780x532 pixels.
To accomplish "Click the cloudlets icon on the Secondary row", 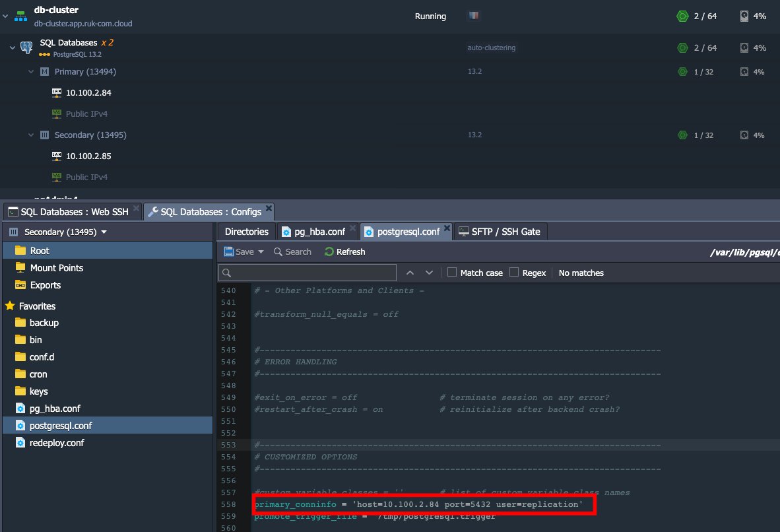I will click(x=682, y=135).
